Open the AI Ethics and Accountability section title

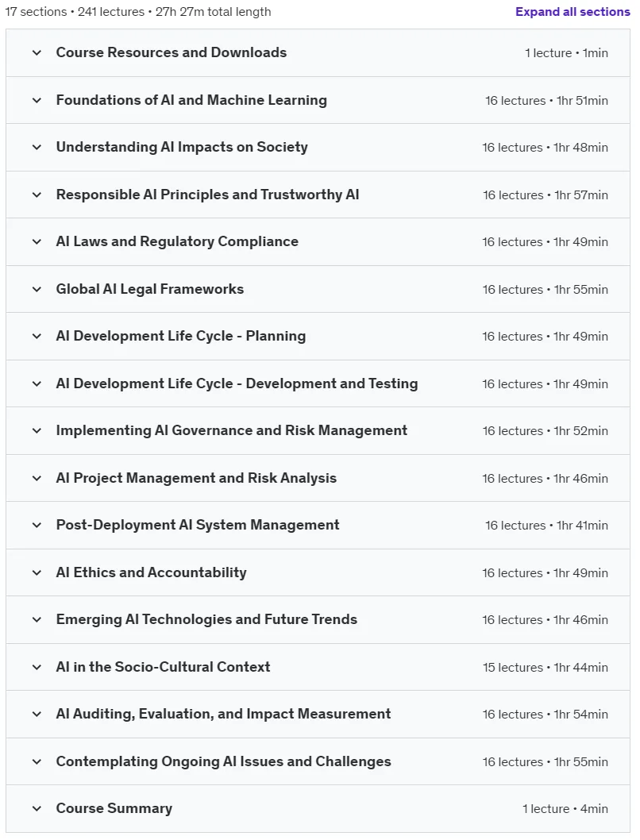click(x=151, y=572)
